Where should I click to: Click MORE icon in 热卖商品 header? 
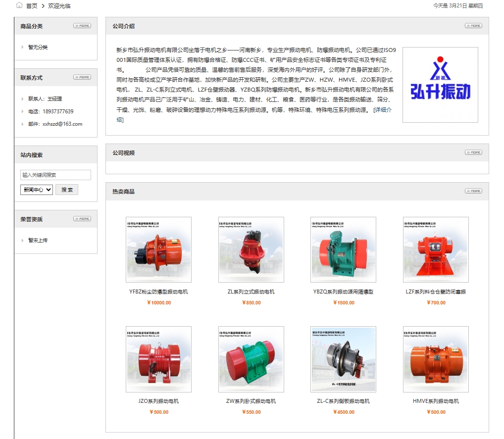[473, 191]
